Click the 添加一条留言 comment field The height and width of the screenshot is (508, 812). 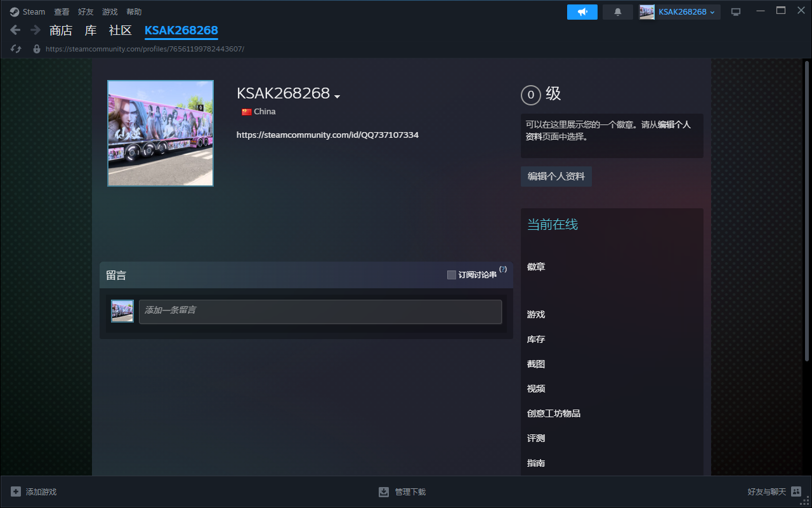pyautogui.click(x=320, y=312)
